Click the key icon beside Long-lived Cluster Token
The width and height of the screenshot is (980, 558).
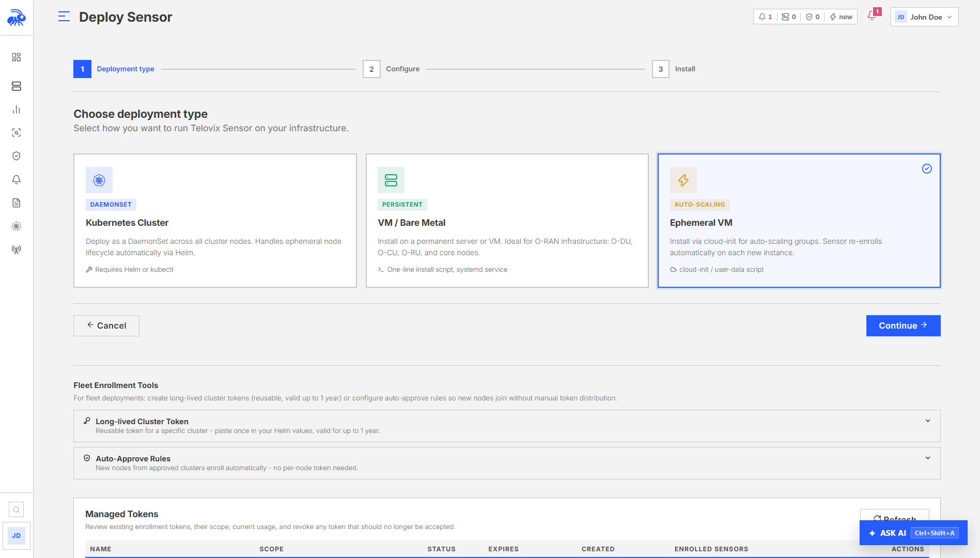87,421
